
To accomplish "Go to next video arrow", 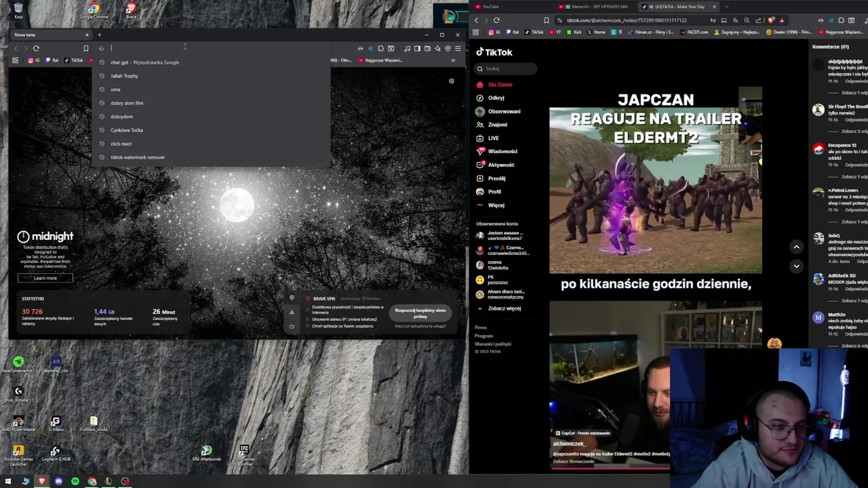I will click(796, 266).
